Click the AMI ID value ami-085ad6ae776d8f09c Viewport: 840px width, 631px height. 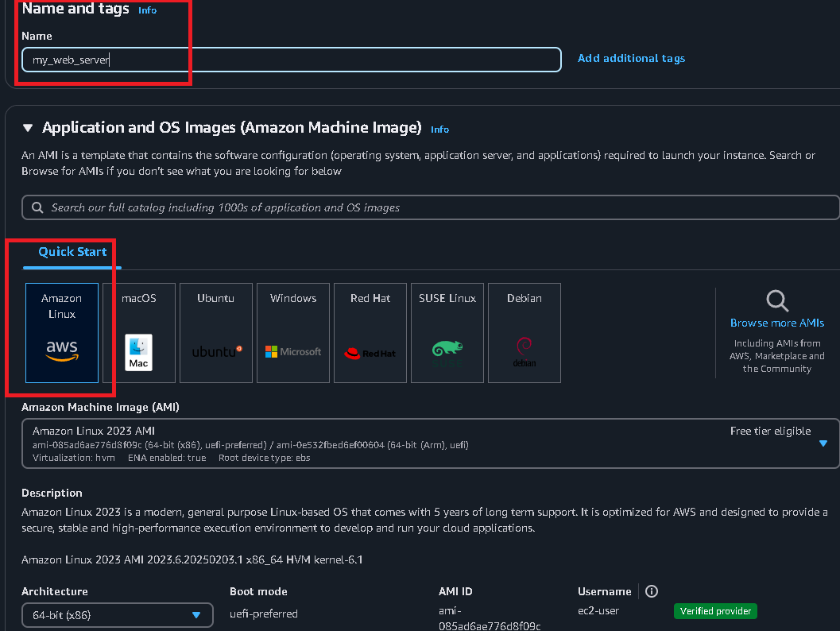pos(490,618)
